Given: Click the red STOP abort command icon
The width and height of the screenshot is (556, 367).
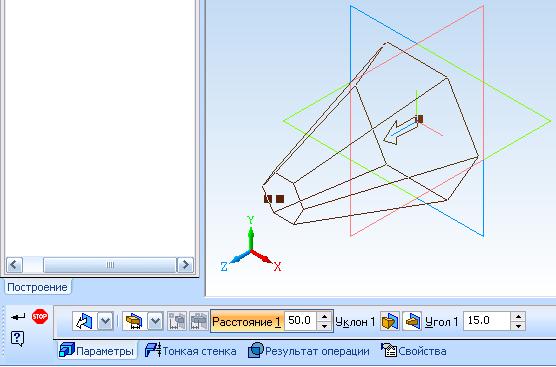Looking at the screenshot, I should pos(40,316).
